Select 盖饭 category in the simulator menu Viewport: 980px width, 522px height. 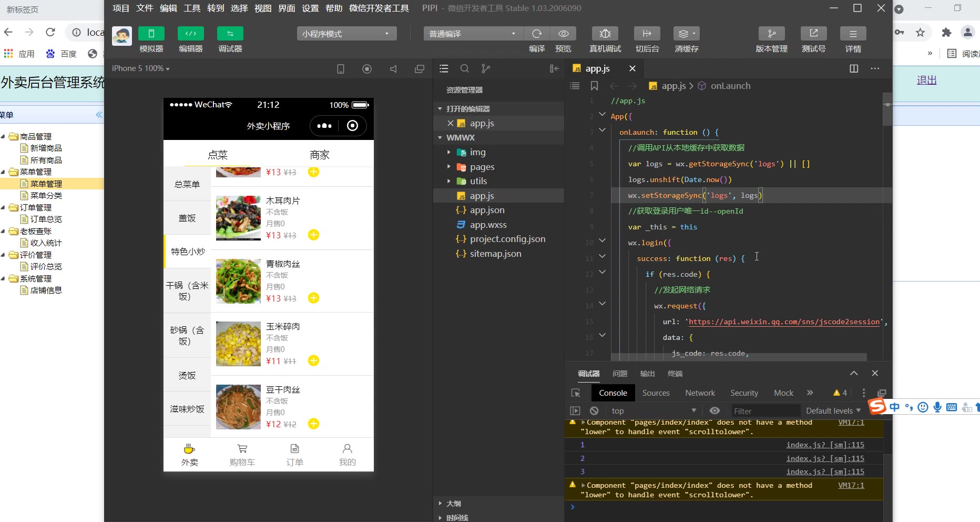(x=187, y=218)
